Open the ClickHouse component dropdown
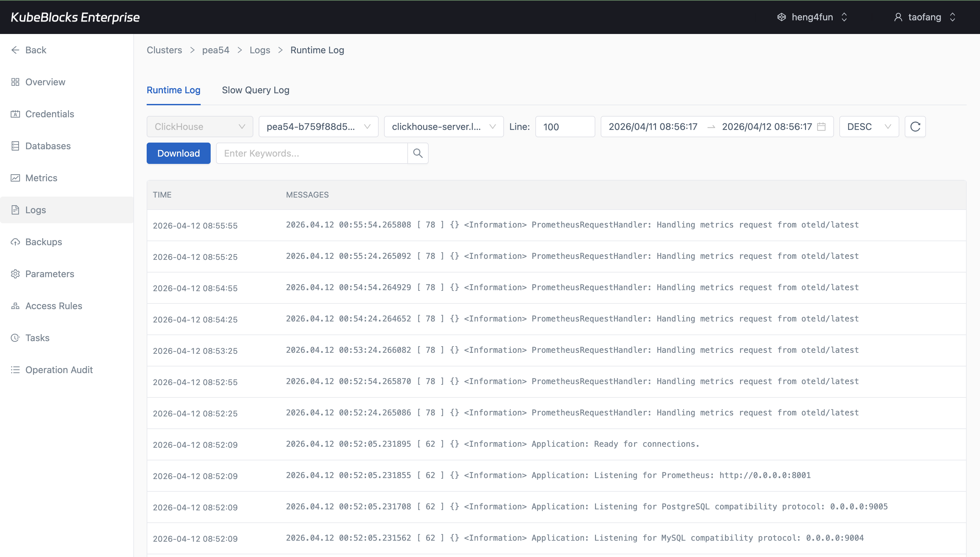Screen dimensions: 980x557 [x=199, y=126]
